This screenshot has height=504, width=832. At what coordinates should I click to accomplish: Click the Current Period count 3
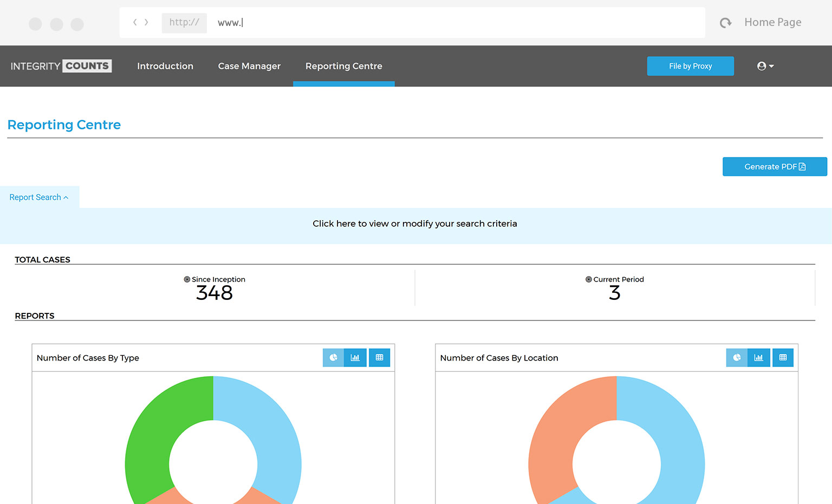tap(615, 293)
